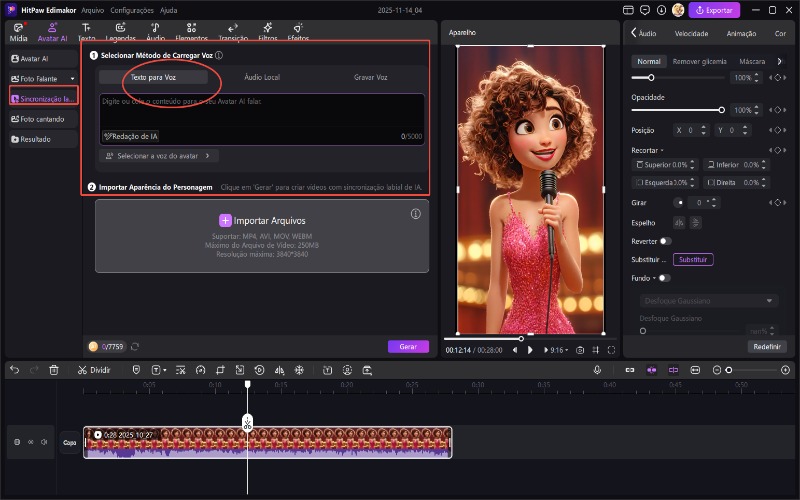Click the Exportar button
The height and width of the screenshot is (500, 800).
714,10
